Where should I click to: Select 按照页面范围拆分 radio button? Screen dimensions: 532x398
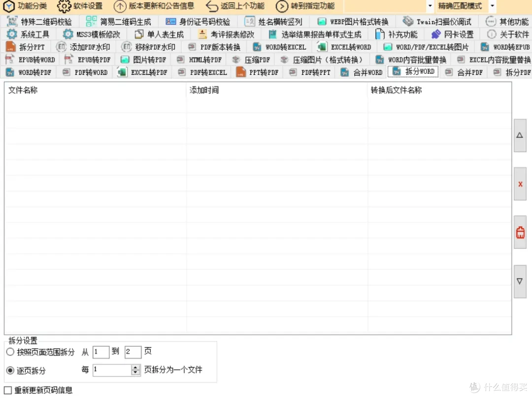[x=10, y=352]
